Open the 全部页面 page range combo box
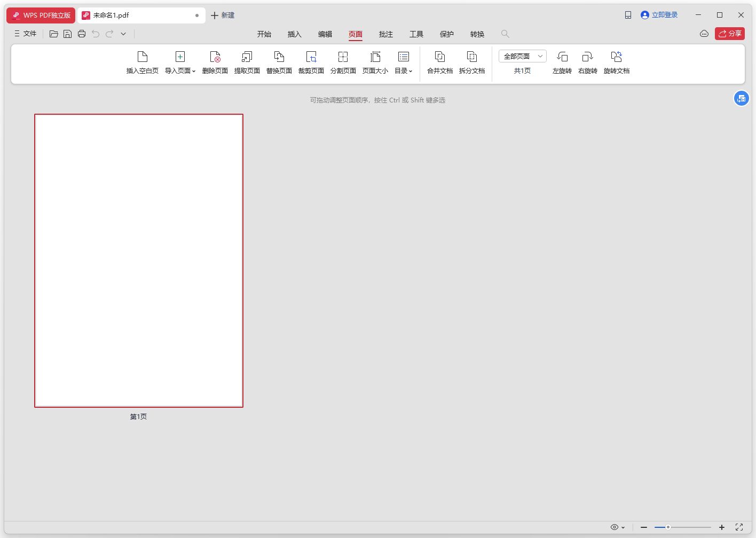 coord(522,56)
